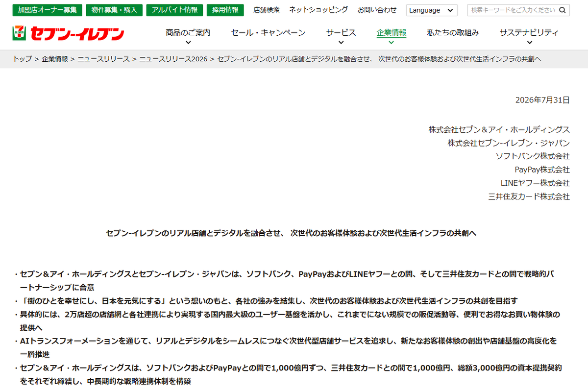
Task: Open ネットショッピング link
Action: [318, 10]
